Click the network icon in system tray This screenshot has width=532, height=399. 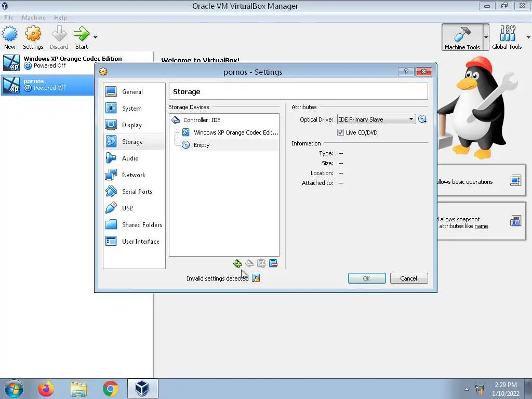[480, 389]
